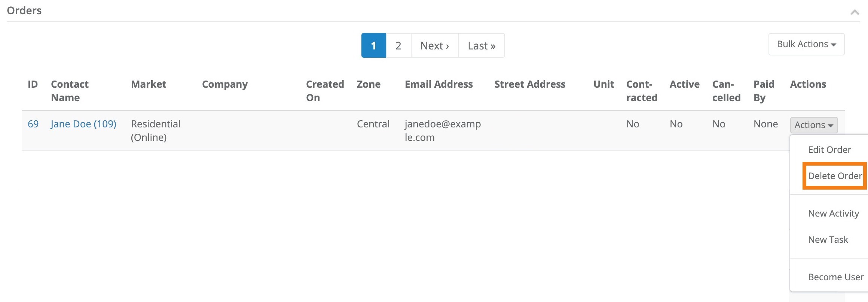The image size is (868, 302).
Task: Open the Actions dropdown for order 69
Action: coord(813,125)
